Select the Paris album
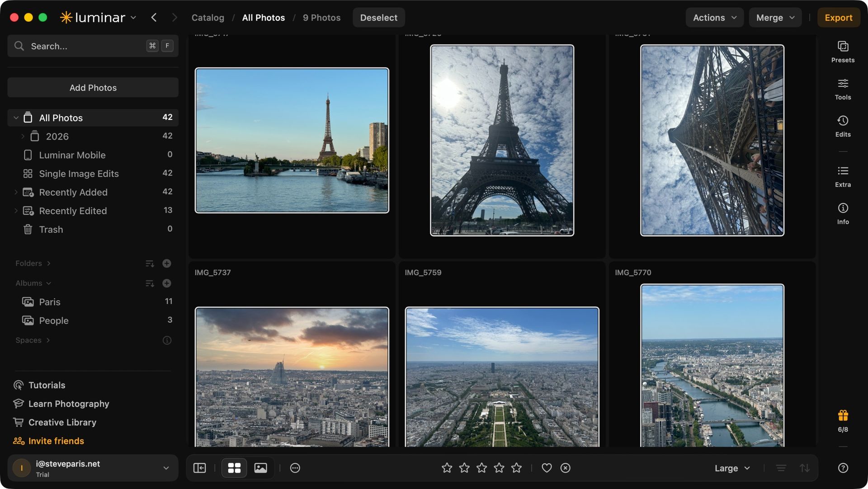This screenshot has width=868, height=489. click(93, 302)
